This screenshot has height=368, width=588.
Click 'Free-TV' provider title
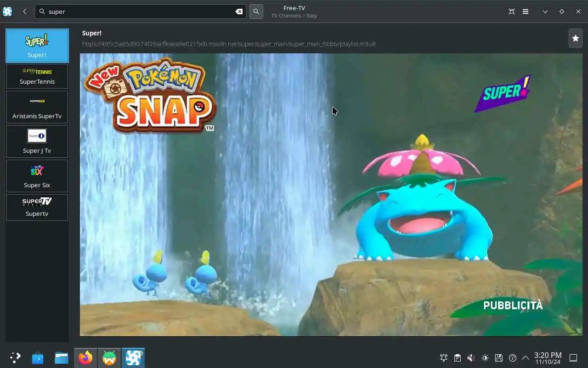(x=294, y=8)
